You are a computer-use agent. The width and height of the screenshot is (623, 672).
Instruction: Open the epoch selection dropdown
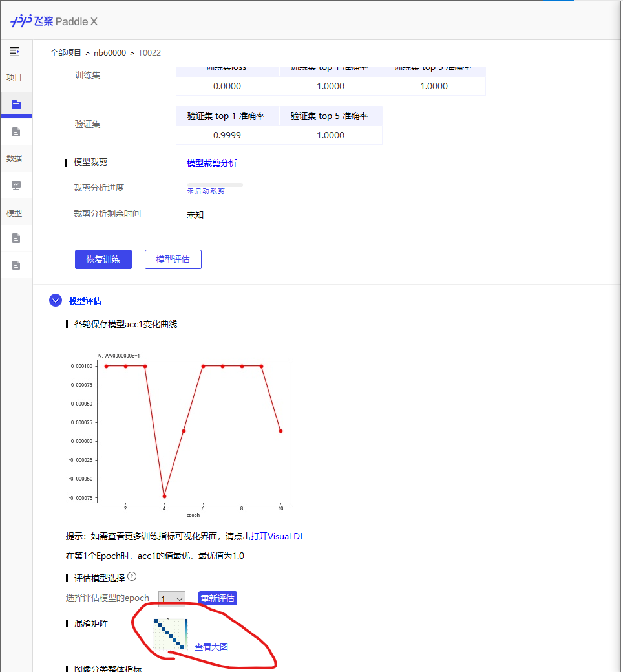tap(171, 599)
